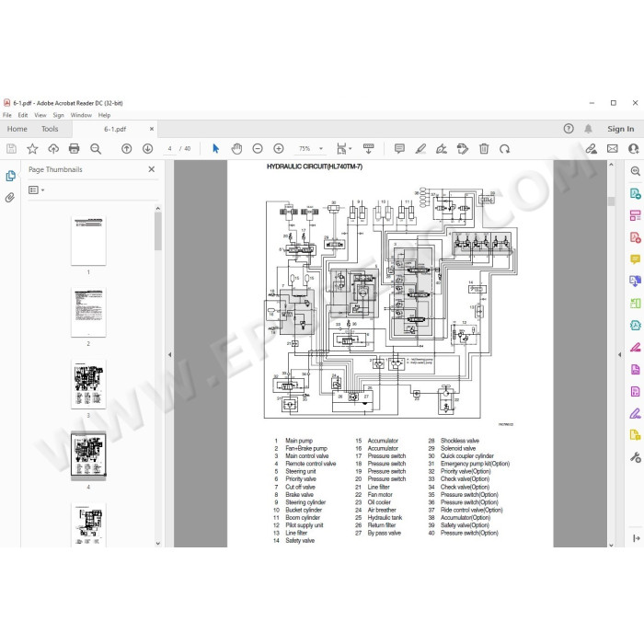This screenshot has height=644, width=644.
Task: Go to the next page
Action: pos(147,149)
